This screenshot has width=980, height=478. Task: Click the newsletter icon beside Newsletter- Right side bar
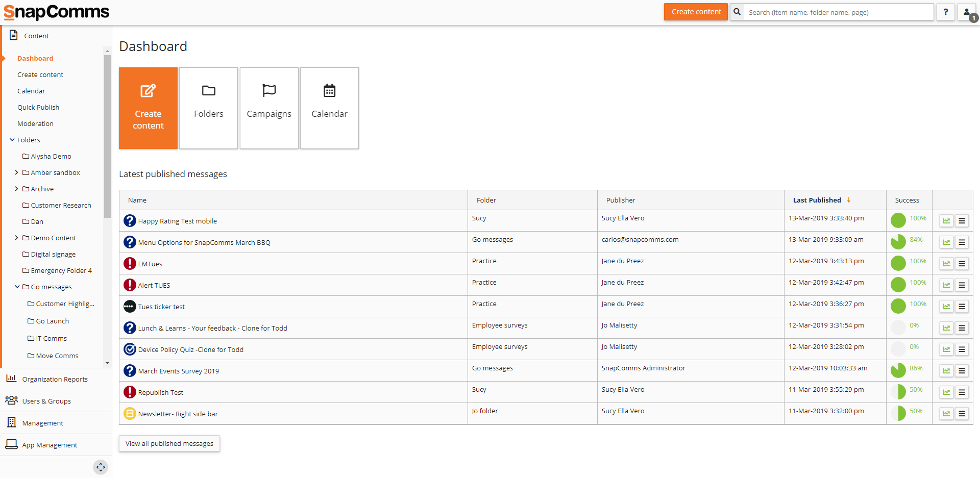130,414
